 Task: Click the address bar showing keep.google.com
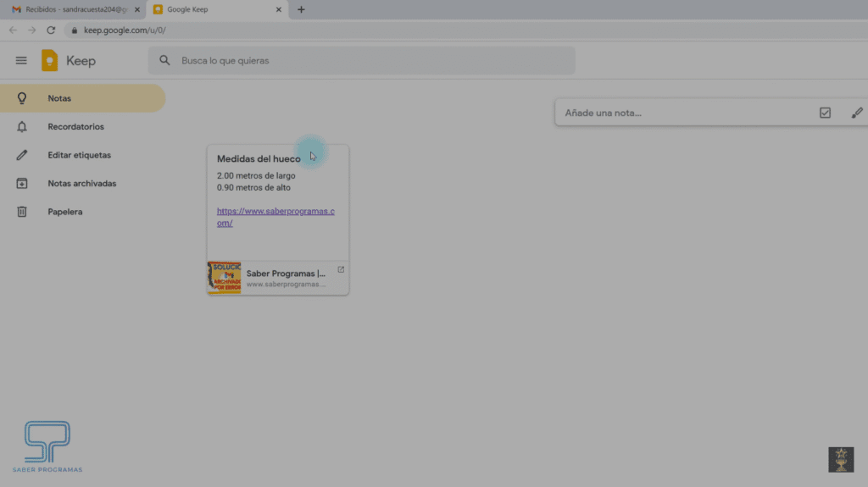465,30
